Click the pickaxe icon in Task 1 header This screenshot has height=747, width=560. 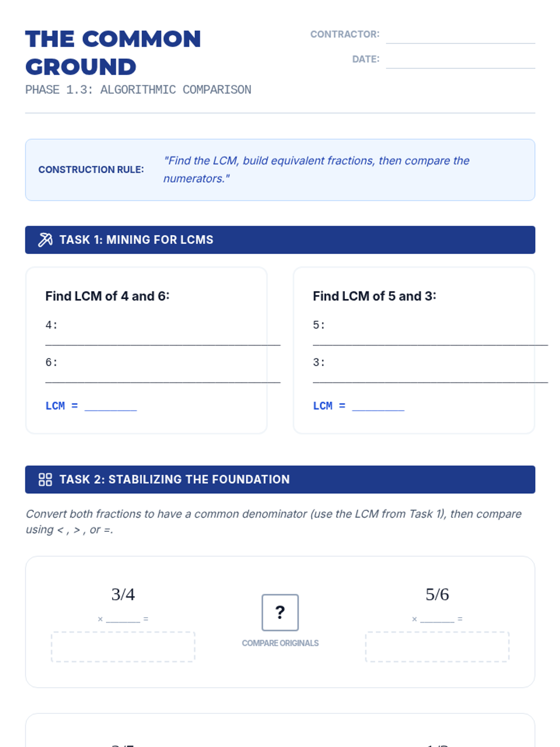(x=45, y=240)
